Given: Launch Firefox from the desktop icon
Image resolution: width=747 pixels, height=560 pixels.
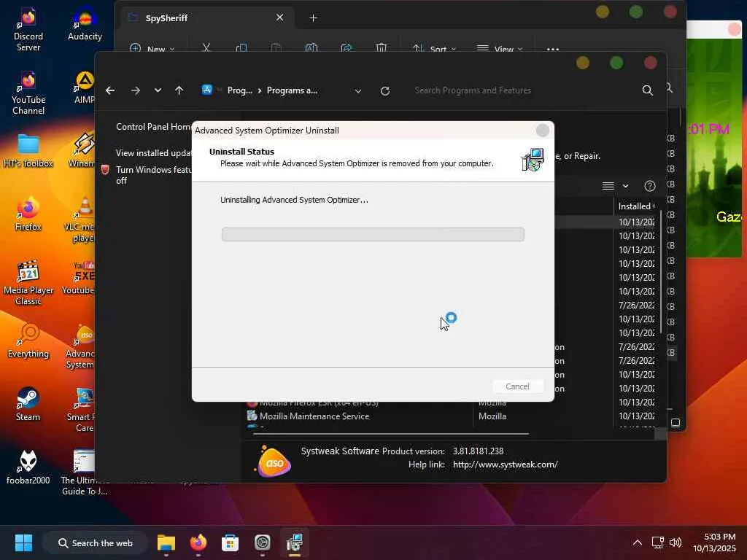Looking at the screenshot, I should tap(28, 214).
